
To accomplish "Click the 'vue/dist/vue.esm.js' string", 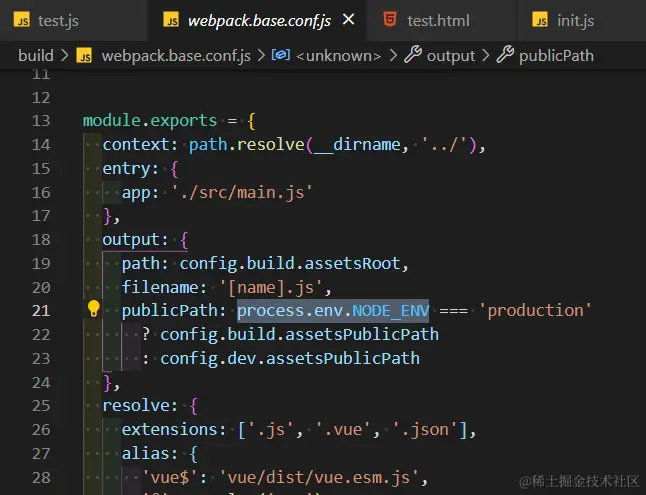I will click(318, 477).
